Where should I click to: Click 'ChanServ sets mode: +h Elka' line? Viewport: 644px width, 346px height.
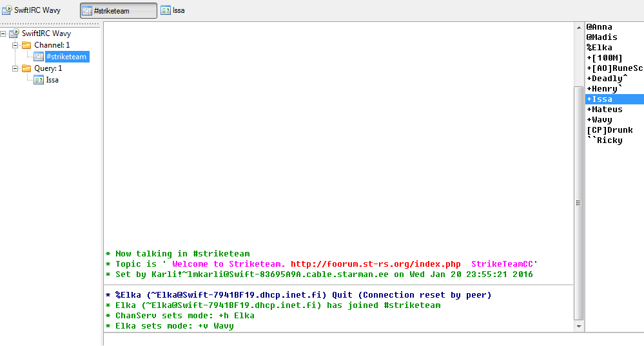(x=180, y=315)
